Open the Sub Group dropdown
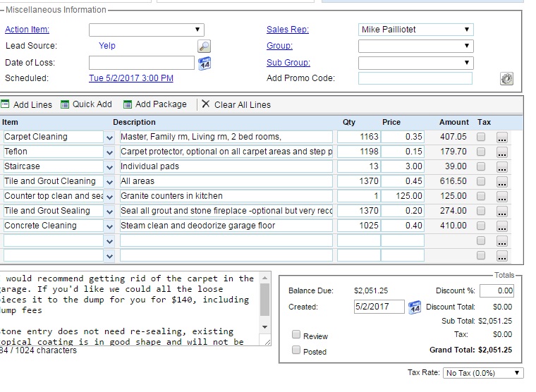The image size is (536, 392). click(x=415, y=63)
